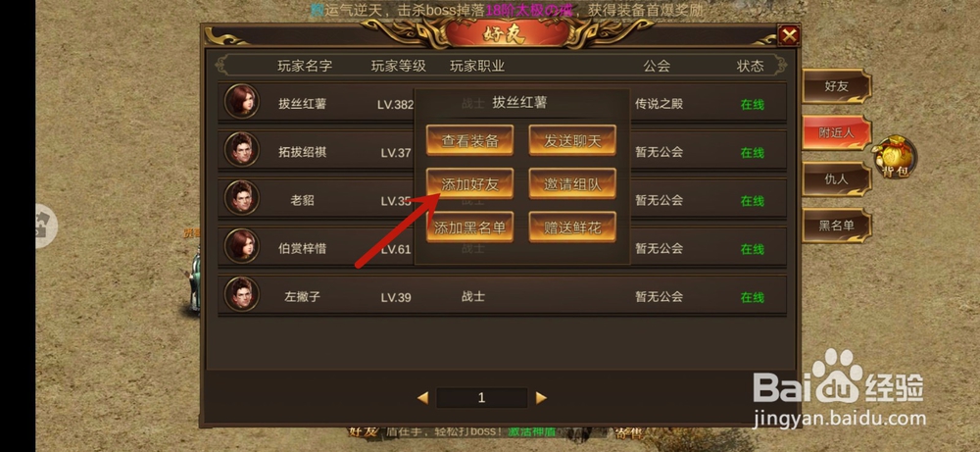Click the 添加好友 button
980x452 pixels.
click(470, 183)
